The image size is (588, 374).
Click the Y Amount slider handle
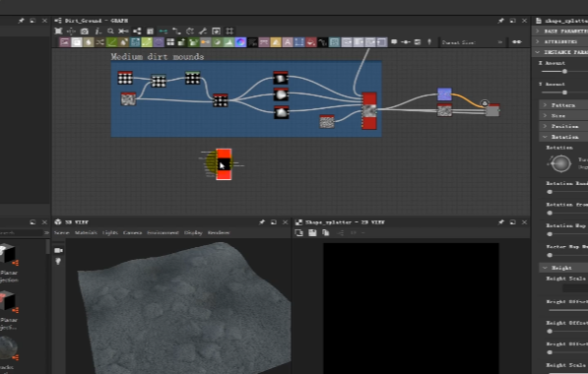pyautogui.click(x=564, y=93)
